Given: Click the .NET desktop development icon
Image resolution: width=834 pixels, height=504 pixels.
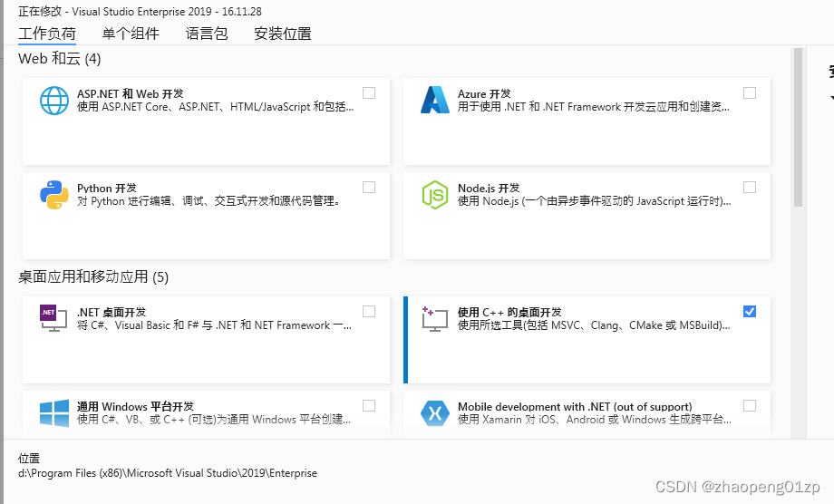Looking at the screenshot, I should pos(53,318).
